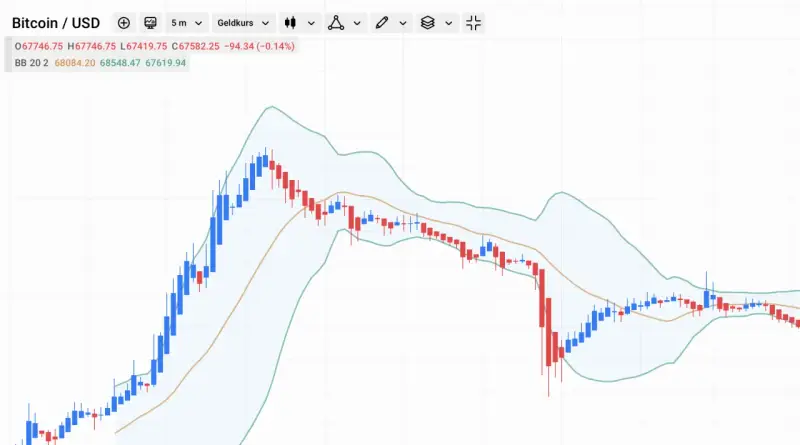Viewport: 800px width, 445px height.
Task: Click the exit fullscreen collapse icon
Action: coord(473,23)
